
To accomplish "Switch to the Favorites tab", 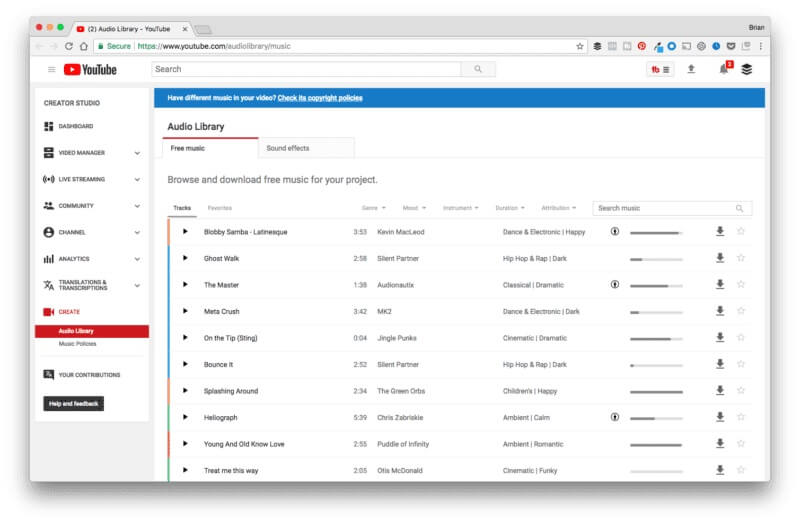I will 219,208.
